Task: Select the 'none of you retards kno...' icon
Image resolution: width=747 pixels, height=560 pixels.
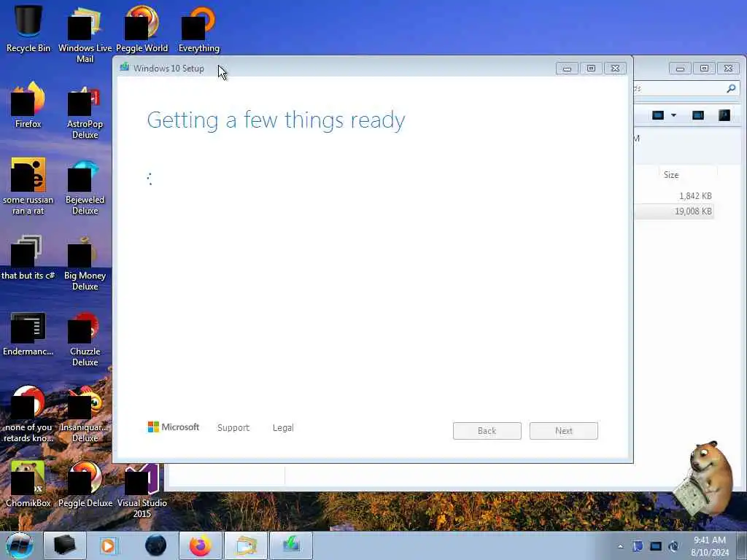Action: tap(28, 414)
